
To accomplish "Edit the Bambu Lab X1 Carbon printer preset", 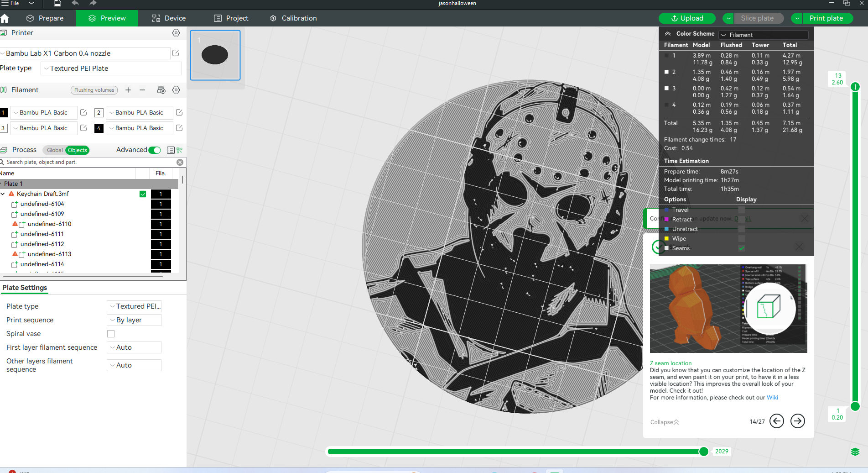I will click(x=176, y=53).
